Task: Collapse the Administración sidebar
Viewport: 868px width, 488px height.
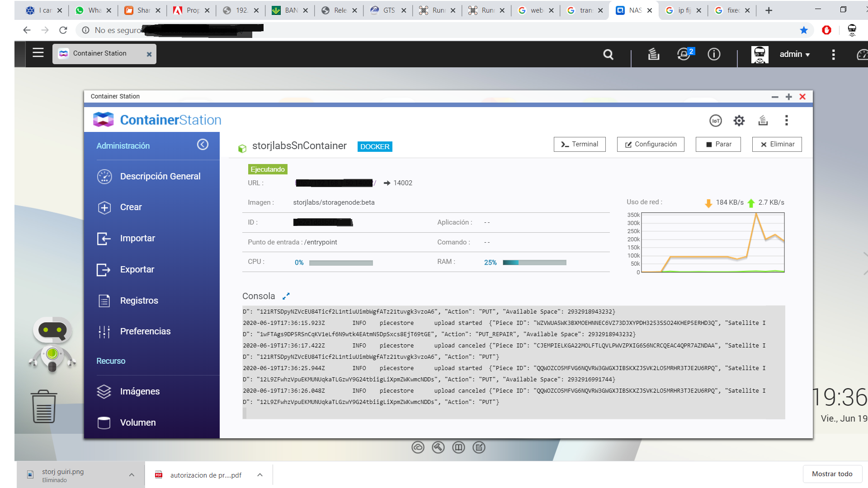Action: point(203,145)
